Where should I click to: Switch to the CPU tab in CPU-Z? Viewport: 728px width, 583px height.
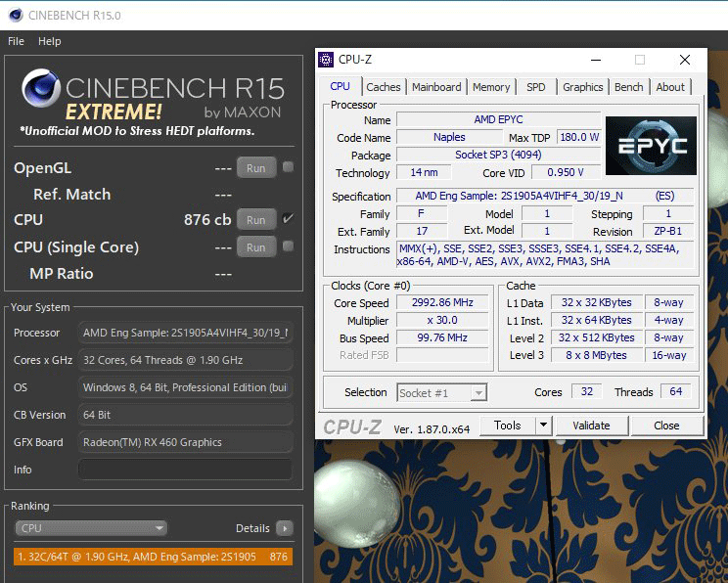pos(340,86)
